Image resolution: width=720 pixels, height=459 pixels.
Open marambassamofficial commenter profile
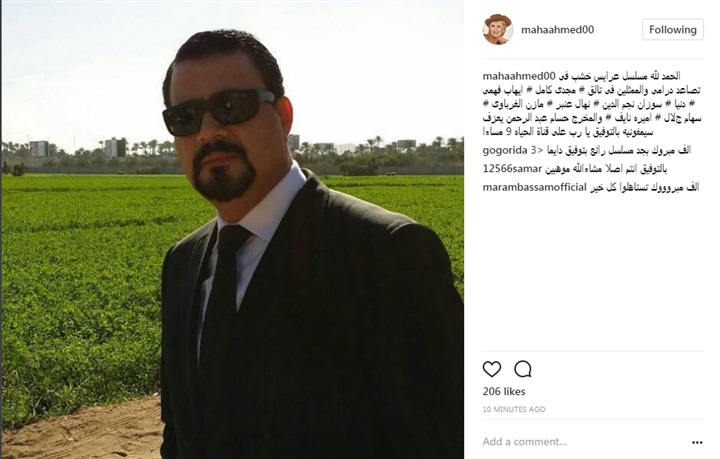click(x=534, y=187)
